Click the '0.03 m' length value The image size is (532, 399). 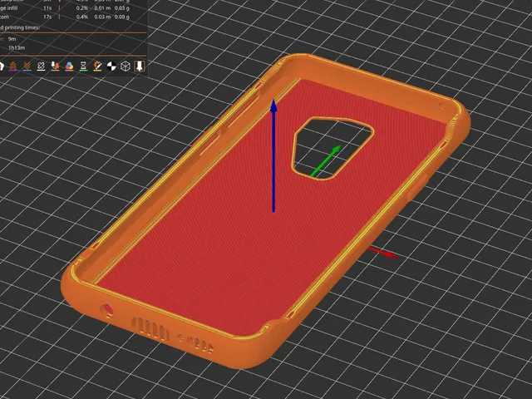[x=101, y=17]
